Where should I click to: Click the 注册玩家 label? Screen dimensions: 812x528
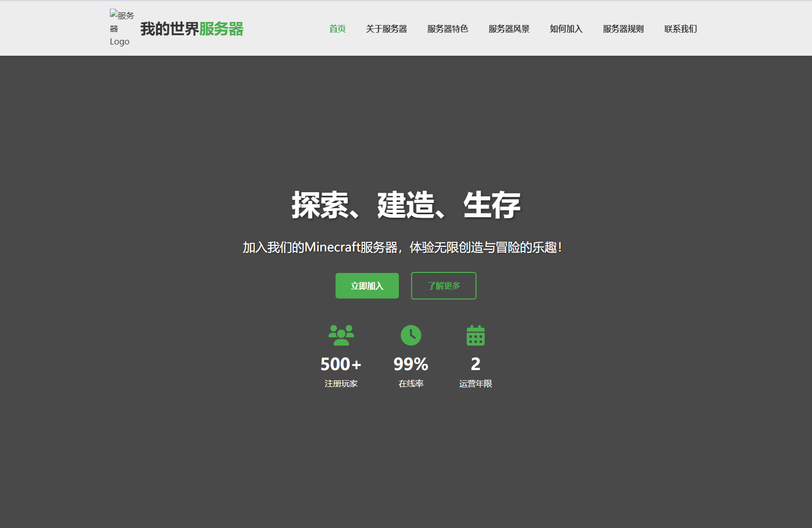click(x=341, y=384)
